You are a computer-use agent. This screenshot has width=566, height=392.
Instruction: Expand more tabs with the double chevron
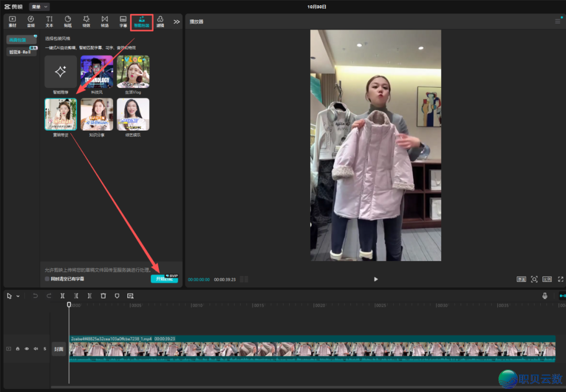[x=177, y=21]
